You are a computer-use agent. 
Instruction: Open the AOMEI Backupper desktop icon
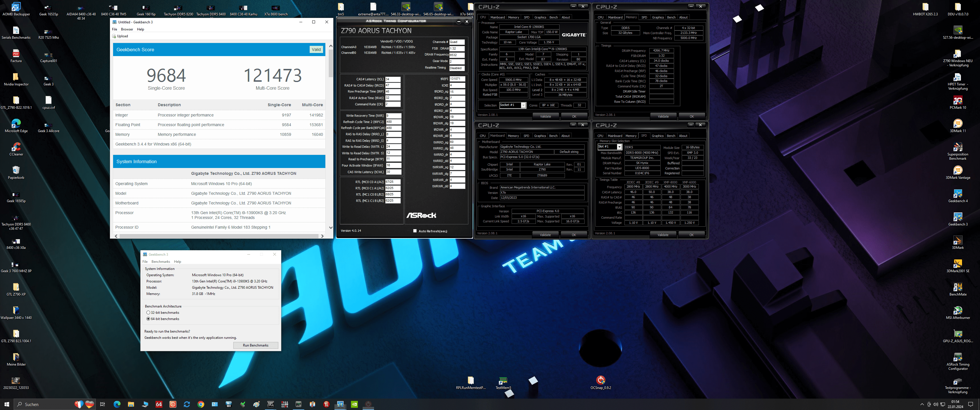tap(16, 9)
